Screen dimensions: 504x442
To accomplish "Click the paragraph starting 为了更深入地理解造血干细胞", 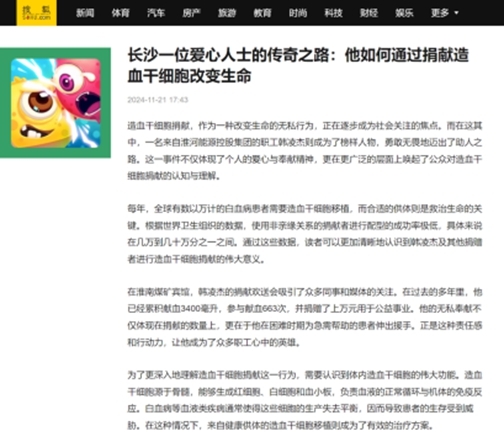I will [305, 400].
